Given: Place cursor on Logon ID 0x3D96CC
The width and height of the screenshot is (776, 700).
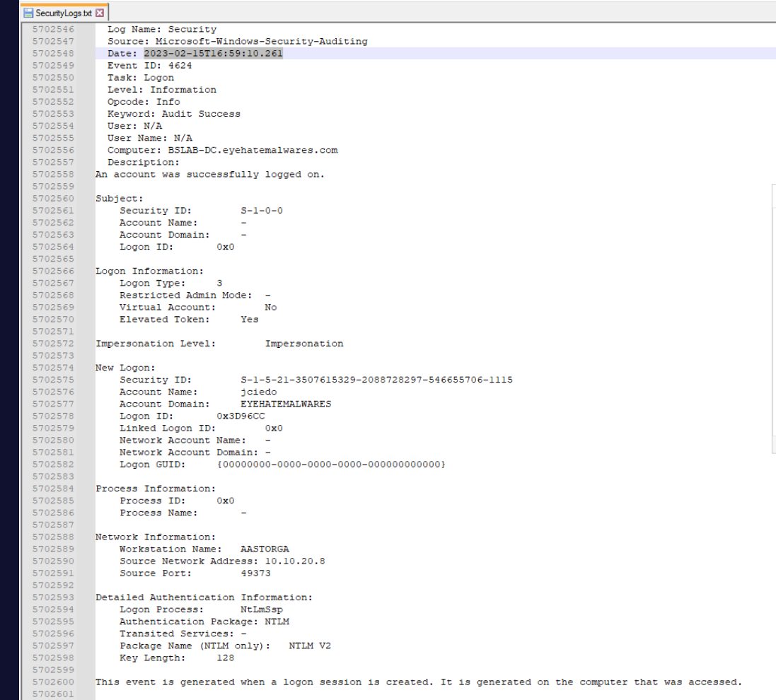Looking at the screenshot, I should 241,416.
